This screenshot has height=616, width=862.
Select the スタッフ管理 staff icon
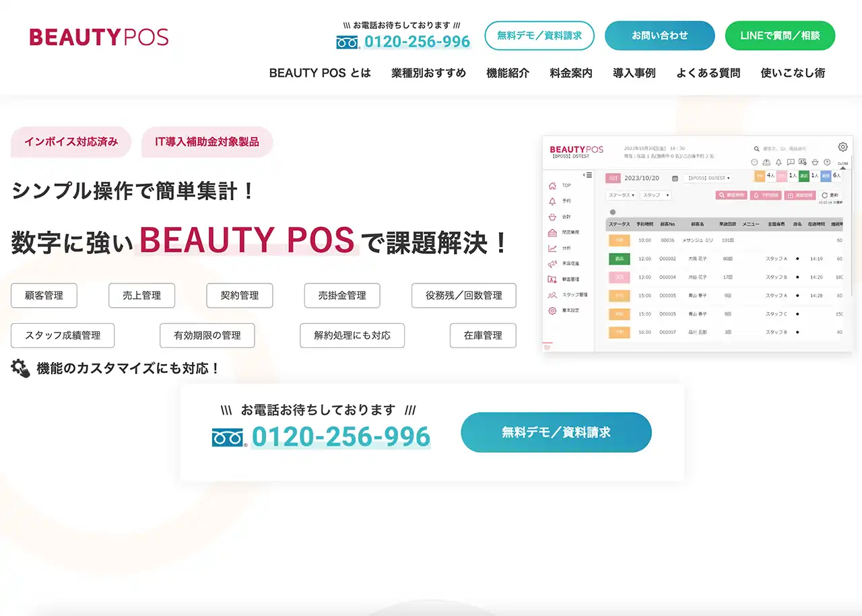pos(552,295)
